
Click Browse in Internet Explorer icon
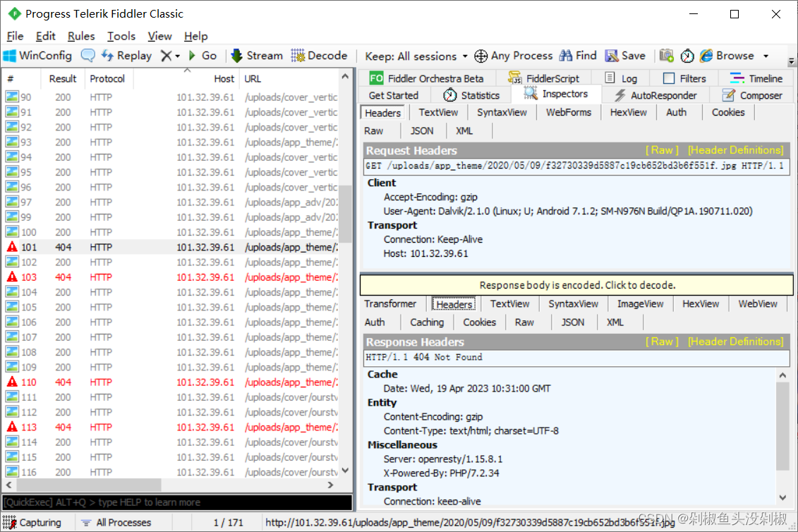tap(706, 56)
